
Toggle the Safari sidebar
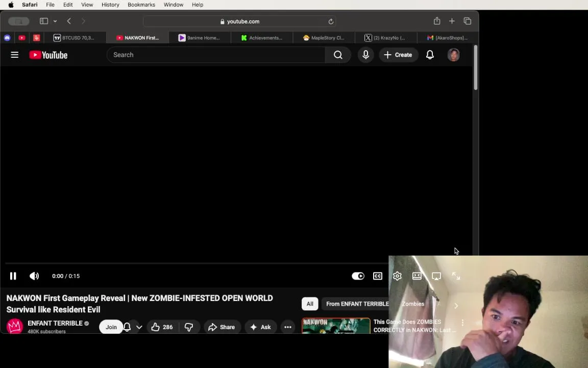[44, 21]
